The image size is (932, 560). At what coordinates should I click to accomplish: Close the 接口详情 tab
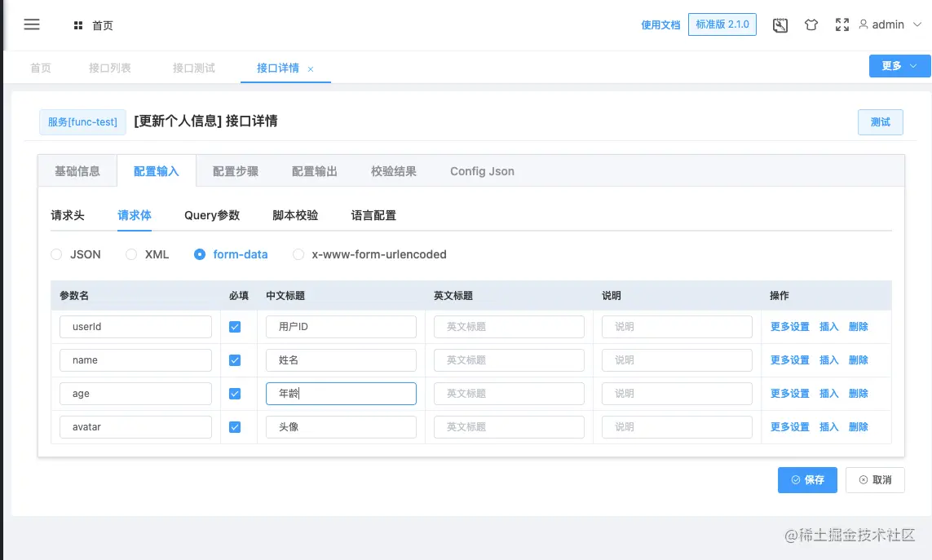[x=311, y=69]
